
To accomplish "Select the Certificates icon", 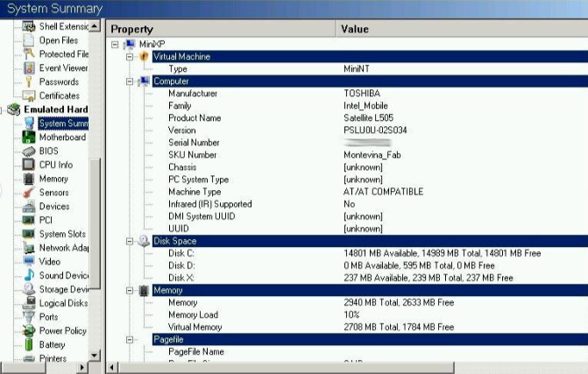I will pyautogui.click(x=29, y=95).
